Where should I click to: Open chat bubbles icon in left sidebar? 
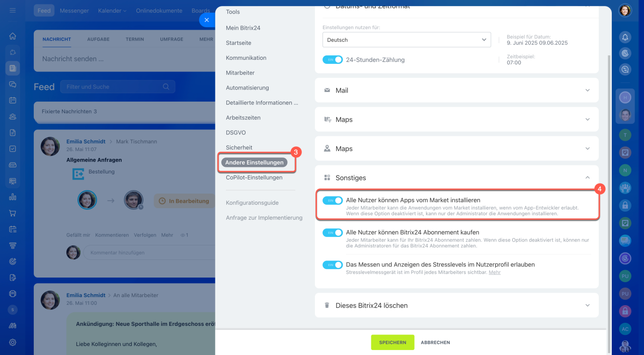(13, 84)
